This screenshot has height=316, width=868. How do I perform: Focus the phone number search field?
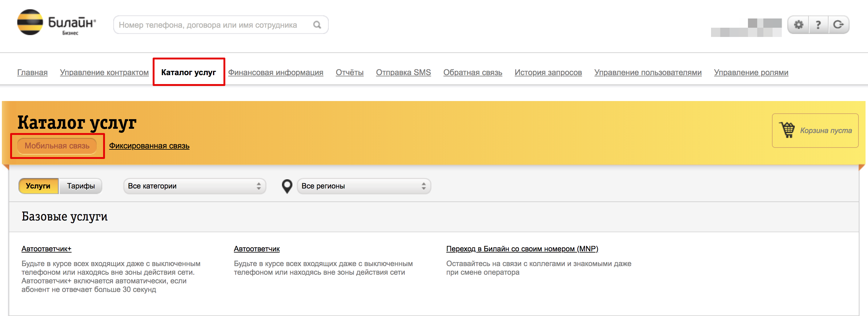pyautogui.click(x=221, y=25)
